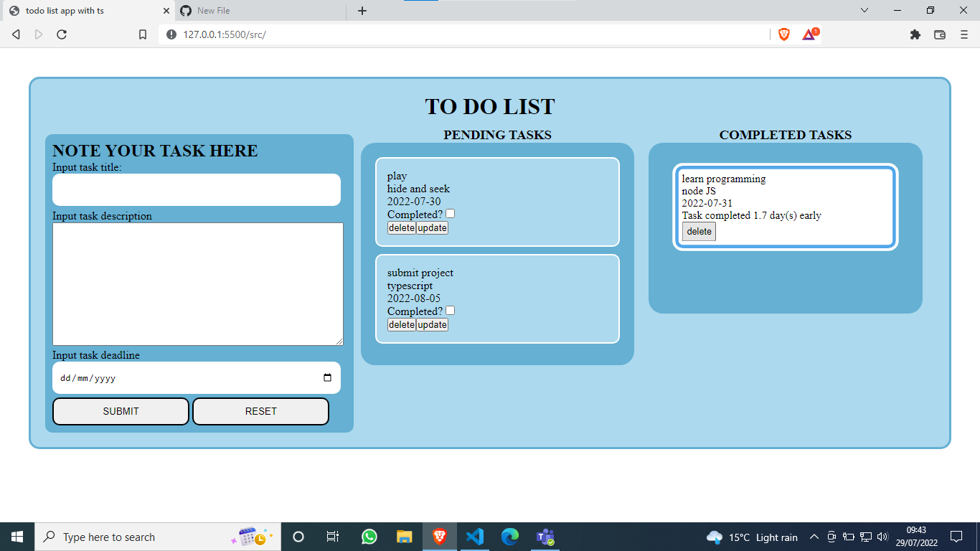Open Brave Rewards triangle icon
The height and width of the screenshot is (551, 980).
pyautogui.click(x=809, y=34)
